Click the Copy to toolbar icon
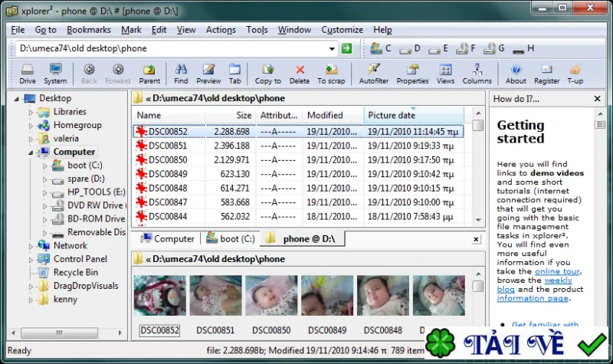This screenshot has height=364, width=613. (267, 74)
